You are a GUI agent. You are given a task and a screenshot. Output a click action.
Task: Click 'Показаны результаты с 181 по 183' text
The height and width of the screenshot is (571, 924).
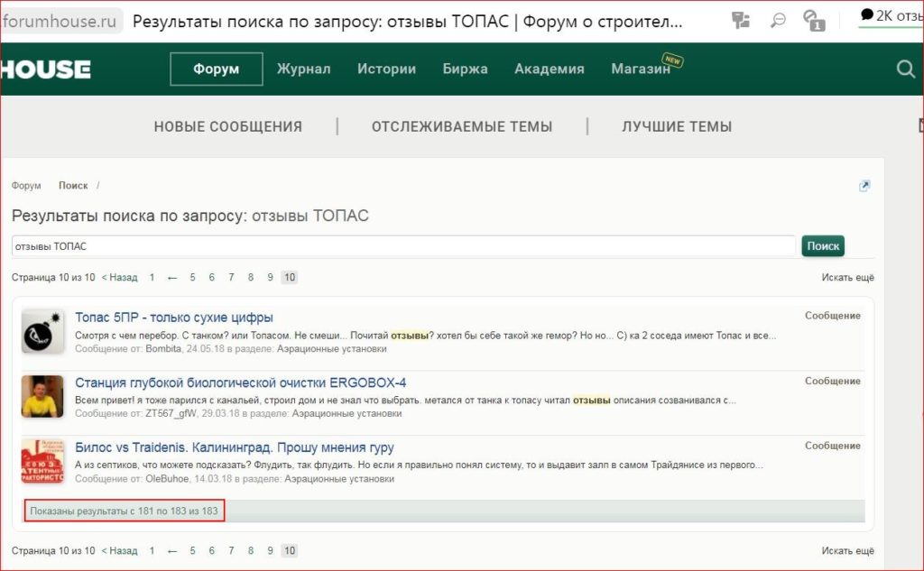(x=124, y=511)
